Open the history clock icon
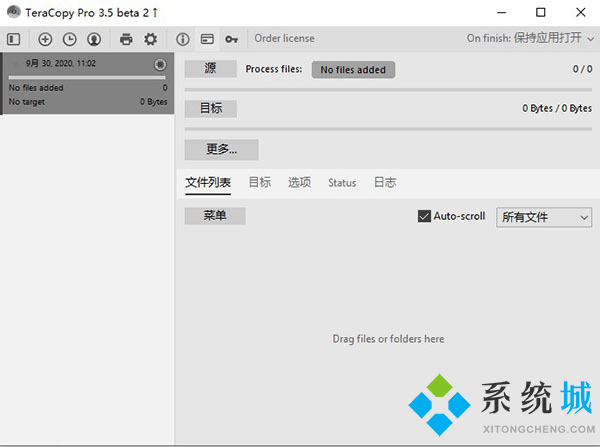This screenshot has height=447, width=600. pyautogui.click(x=69, y=39)
